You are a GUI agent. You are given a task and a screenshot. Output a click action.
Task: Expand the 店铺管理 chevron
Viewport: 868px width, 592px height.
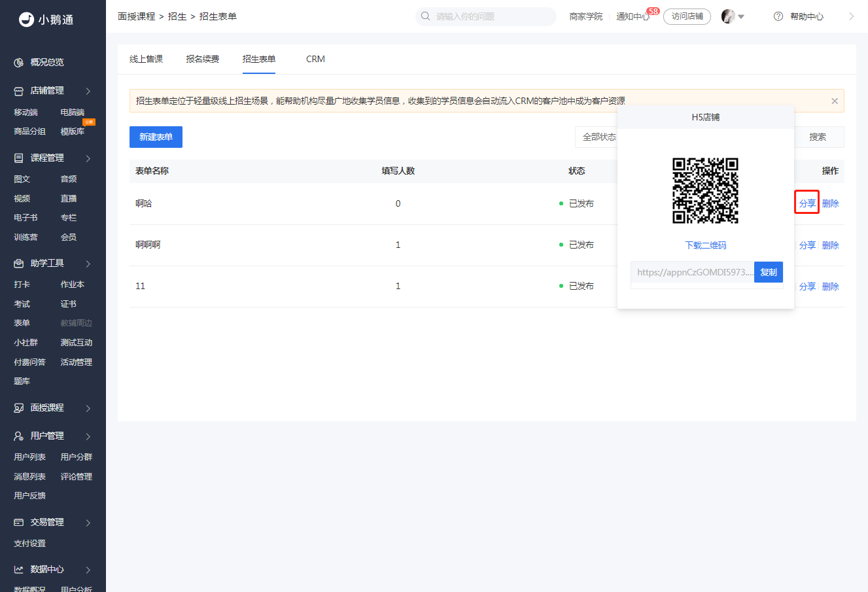tap(88, 91)
